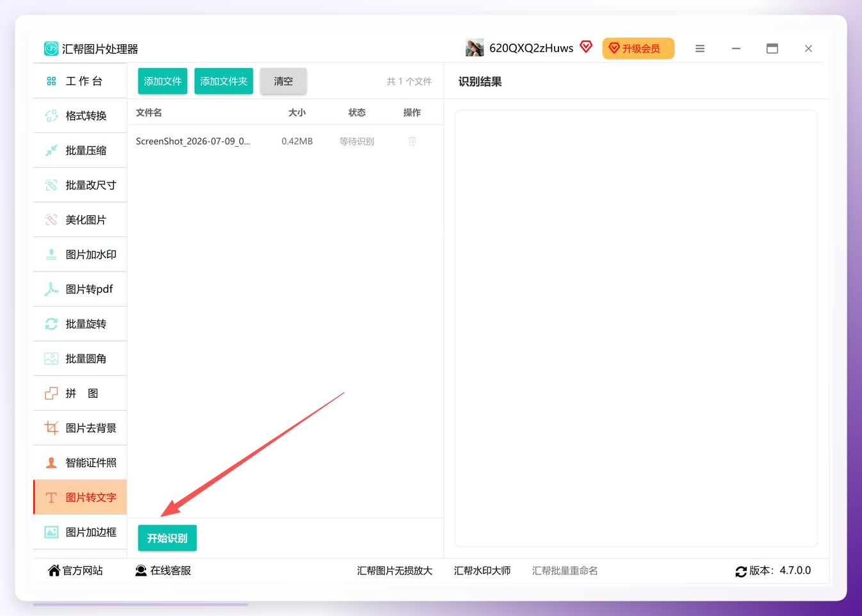This screenshot has height=616, width=862.
Task: Click the 图片加边框 frame icon
Action: pyautogui.click(x=51, y=532)
